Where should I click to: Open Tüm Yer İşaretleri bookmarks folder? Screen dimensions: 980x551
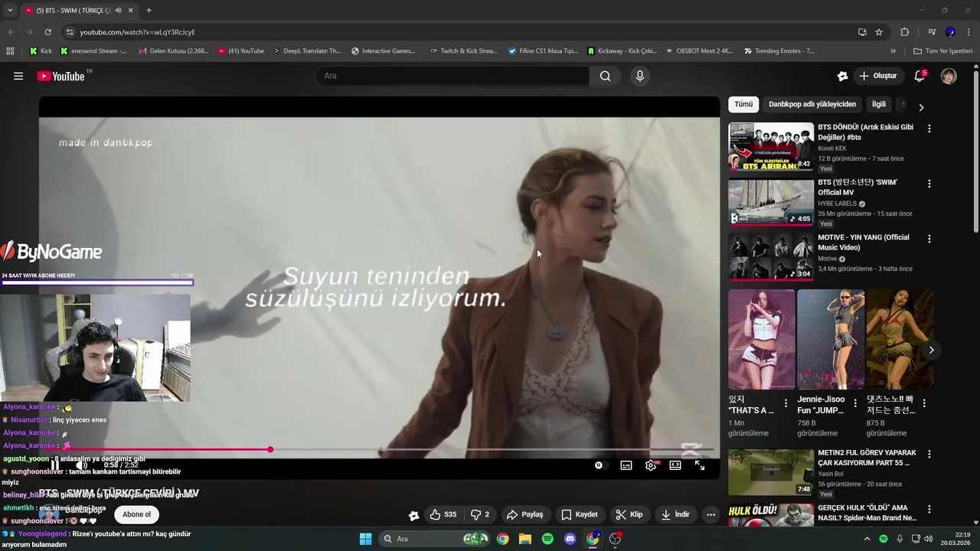942,51
